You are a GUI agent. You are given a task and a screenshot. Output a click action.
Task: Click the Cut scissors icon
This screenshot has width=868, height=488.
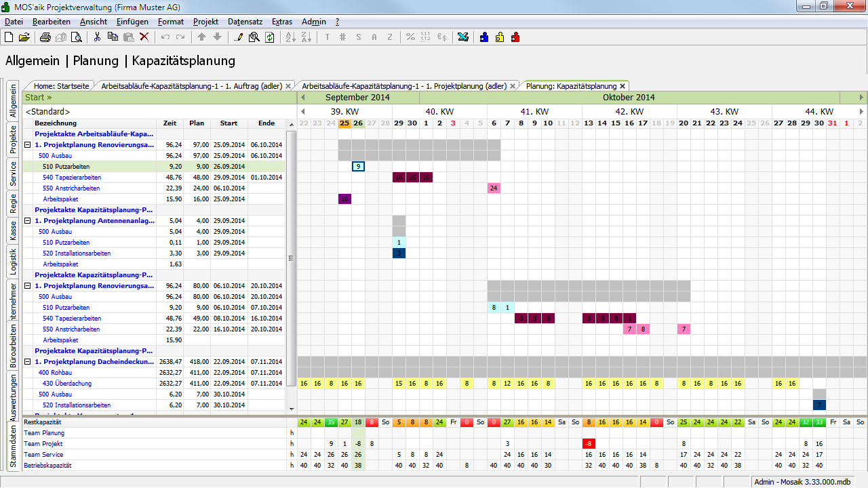pyautogui.click(x=98, y=37)
